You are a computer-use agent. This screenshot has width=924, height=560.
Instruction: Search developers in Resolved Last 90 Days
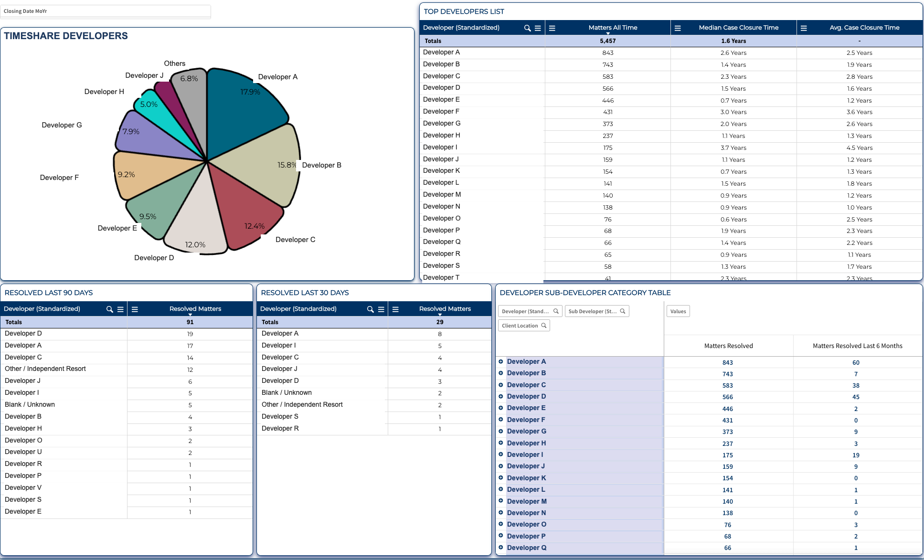point(110,309)
